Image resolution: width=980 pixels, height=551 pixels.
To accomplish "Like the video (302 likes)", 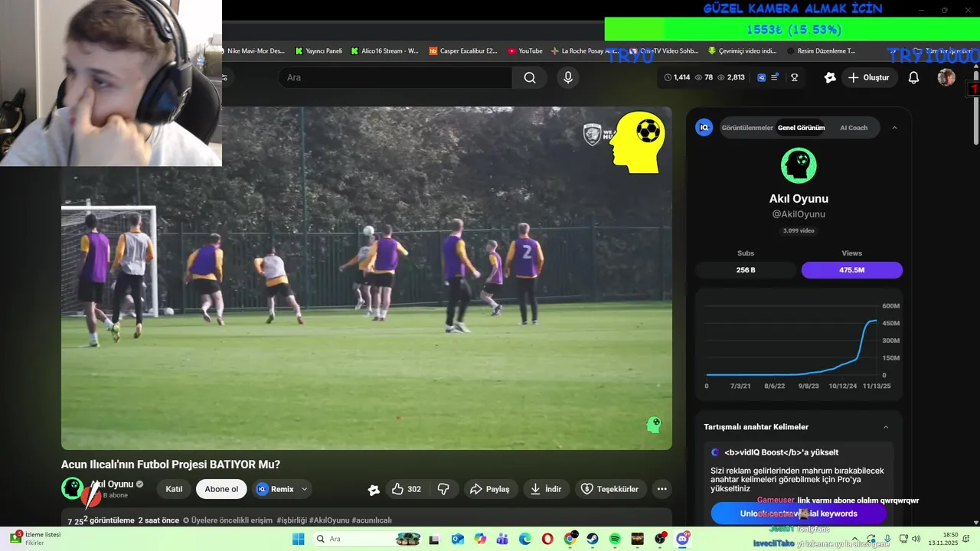I will click(x=406, y=489).
